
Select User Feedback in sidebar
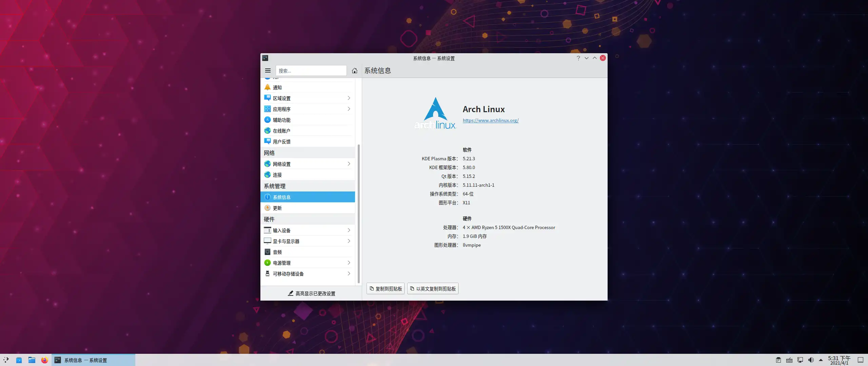tap(281, 142)
